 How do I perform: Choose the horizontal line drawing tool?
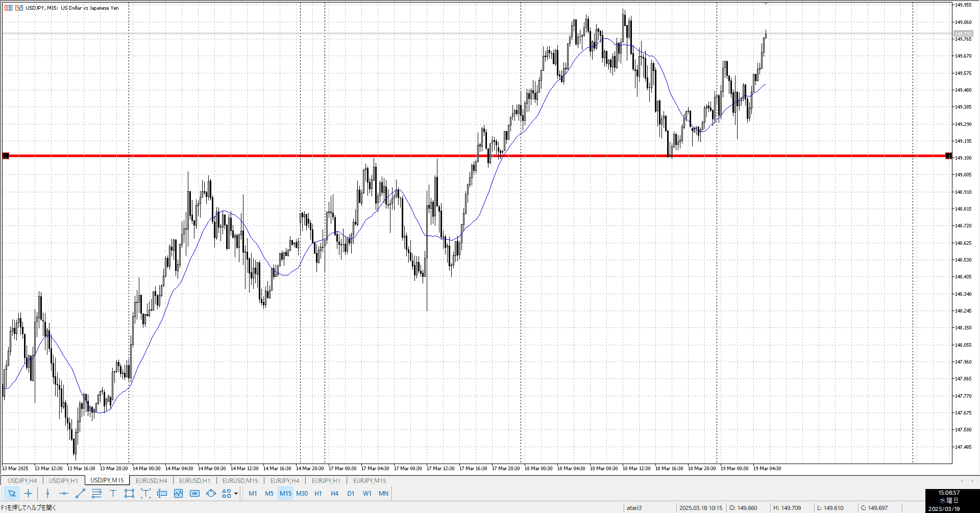[64, 493]
